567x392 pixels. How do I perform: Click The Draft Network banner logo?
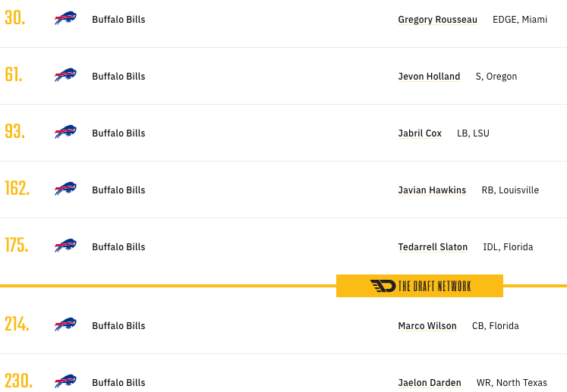(420, 286)
